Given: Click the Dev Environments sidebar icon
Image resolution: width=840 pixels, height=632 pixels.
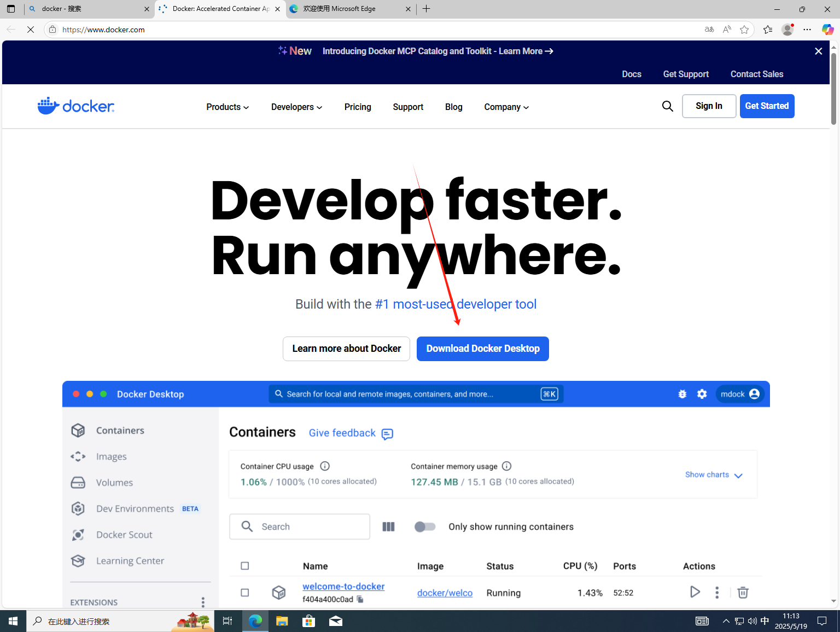Looking at the screenshot, I should pyautogui.click(x=78, y=508).
